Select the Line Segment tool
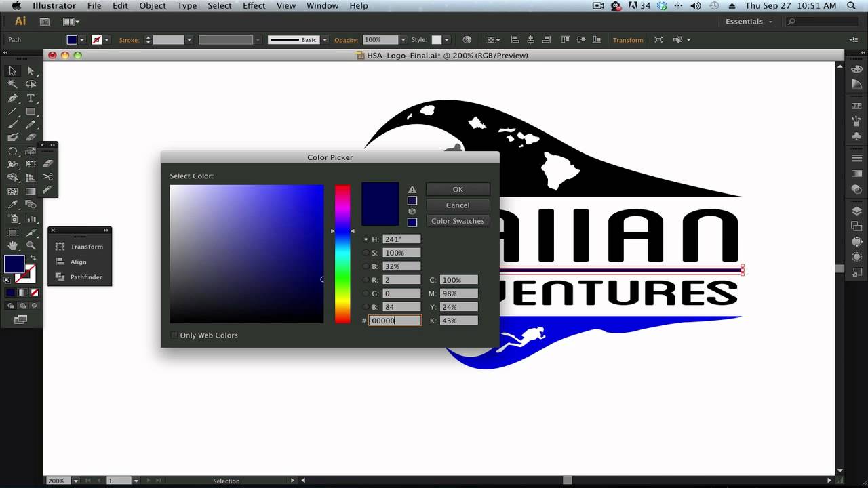This screenshot has height=488, width=868. (12, 111)
